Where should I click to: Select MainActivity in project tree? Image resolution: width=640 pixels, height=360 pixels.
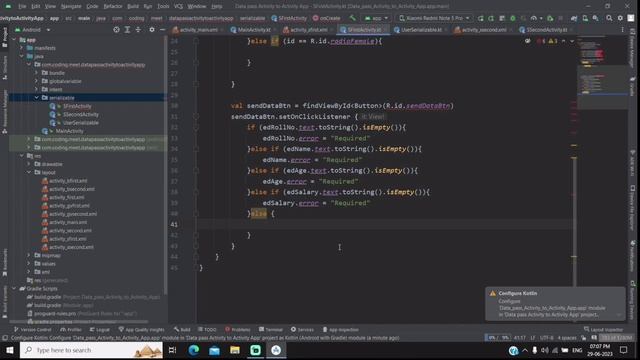(69, 131)
